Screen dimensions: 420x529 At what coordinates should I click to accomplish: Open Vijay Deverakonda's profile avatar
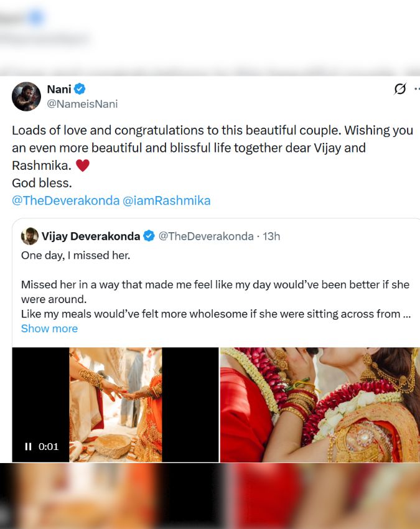tap(29, 235)
